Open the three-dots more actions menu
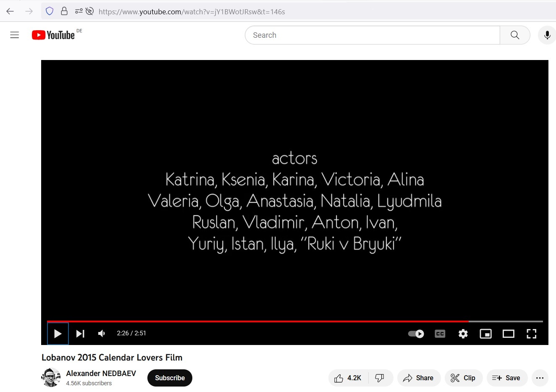This screenshot has width=556, height=392. 540,378
